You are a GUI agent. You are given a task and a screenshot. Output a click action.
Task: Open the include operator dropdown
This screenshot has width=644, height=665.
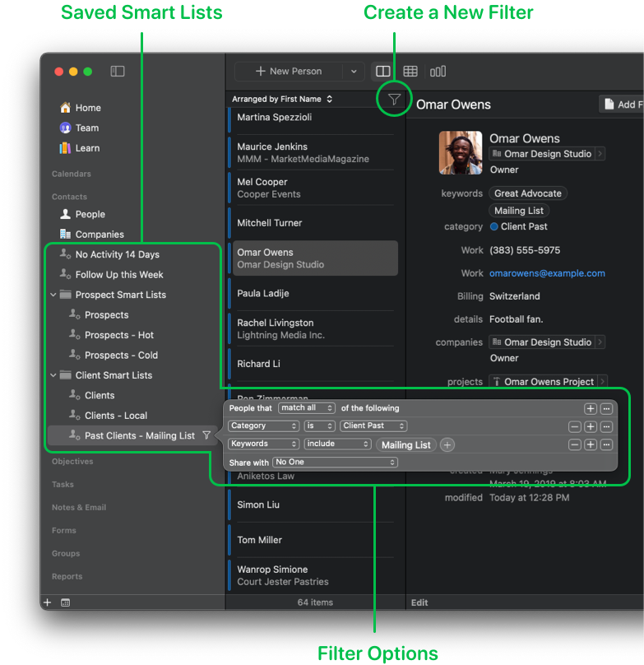(x=337, y=444)
